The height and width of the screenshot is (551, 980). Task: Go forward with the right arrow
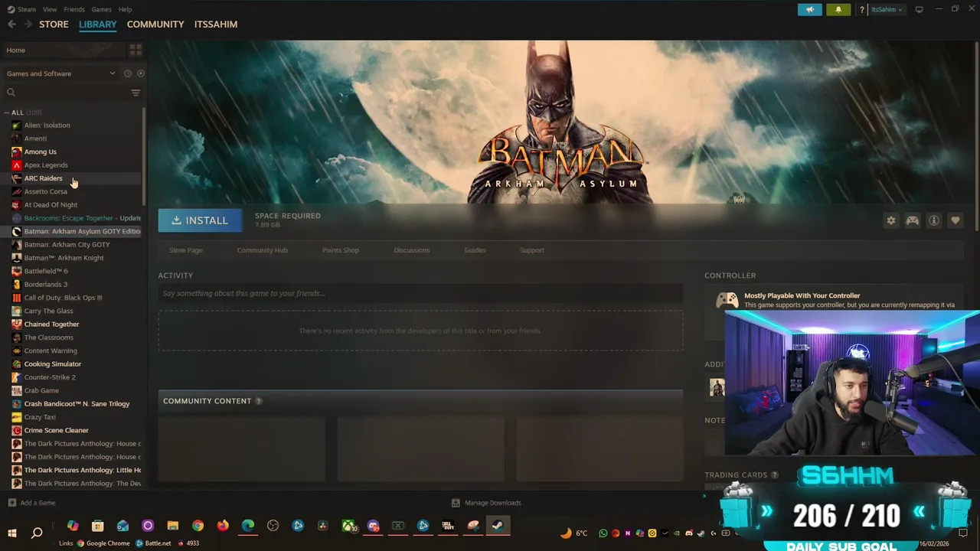pyautogui.click(x=28, y=24)
